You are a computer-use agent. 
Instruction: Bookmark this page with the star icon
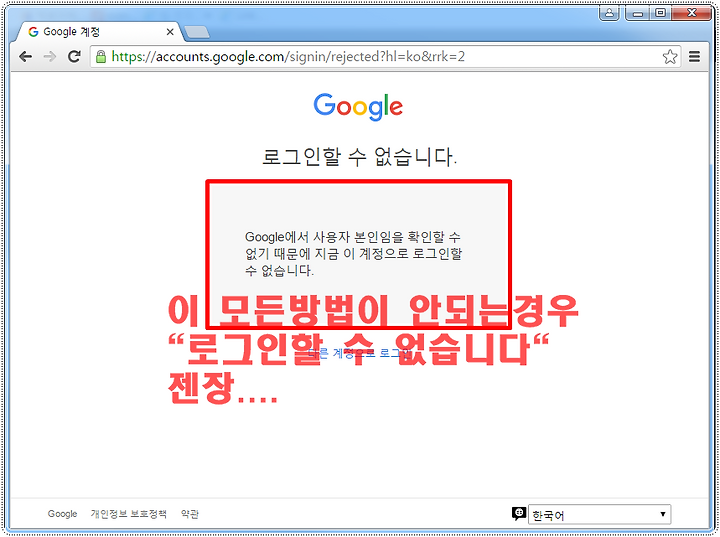(x=670, y=57)
